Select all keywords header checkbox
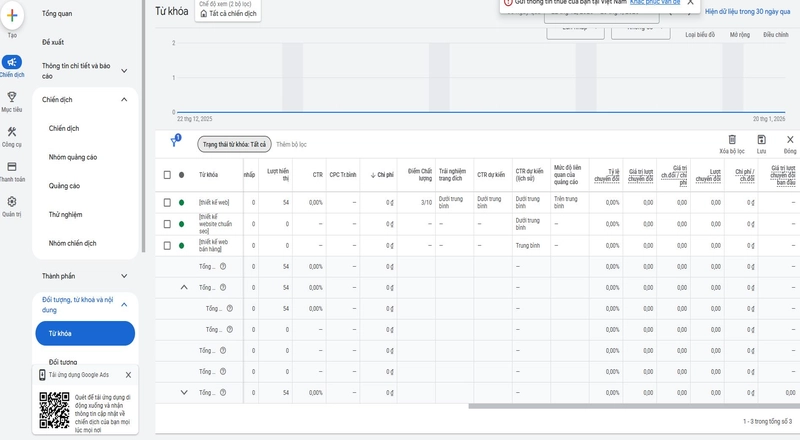Image resolution: width=800 pixels, height=440 pixels. 167,175
